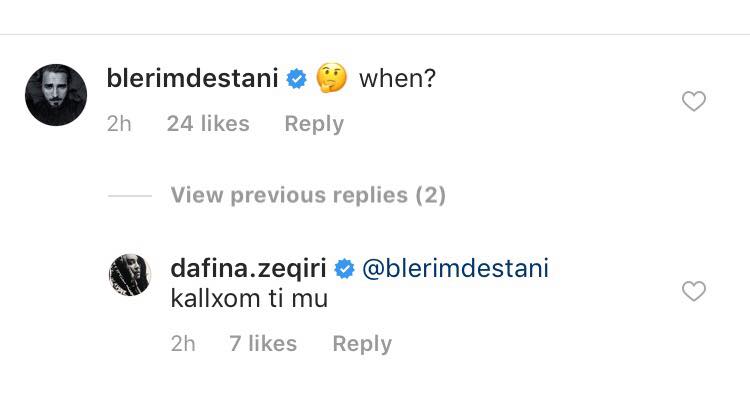Open dafina.zeqiri's profile picture

[130, 275]
